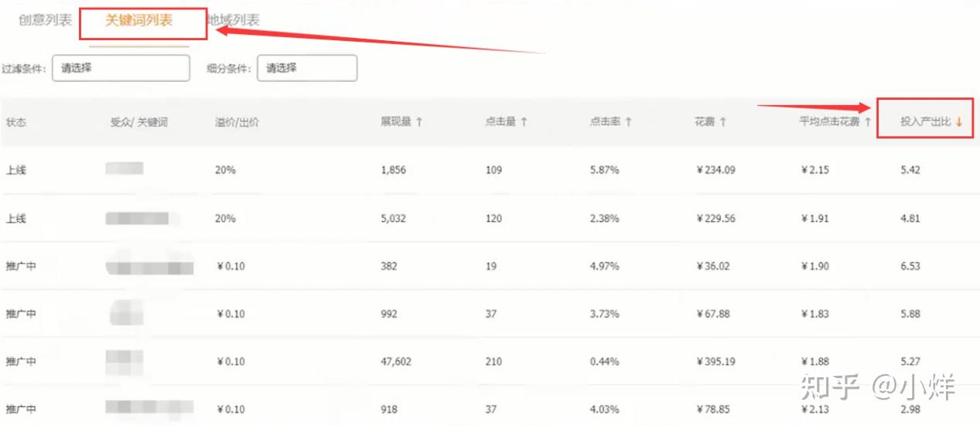Select the first 上线 row's blurred keyword

tap(125, 169)
